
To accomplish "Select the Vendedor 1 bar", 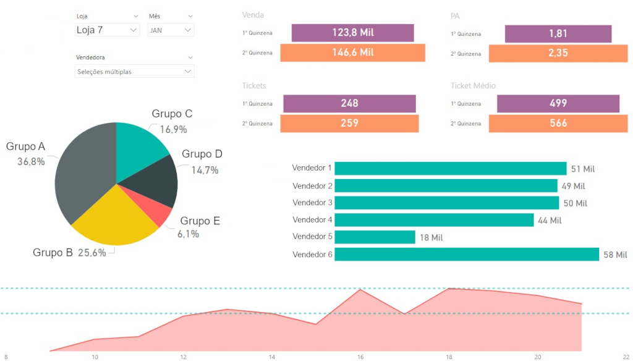I will pyautogui.click(x=450, y=168).
